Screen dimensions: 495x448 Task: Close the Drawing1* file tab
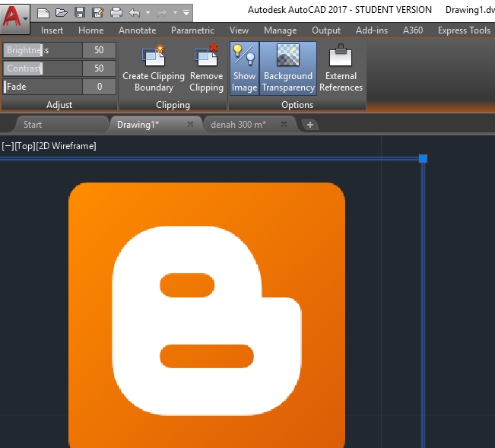190,124
